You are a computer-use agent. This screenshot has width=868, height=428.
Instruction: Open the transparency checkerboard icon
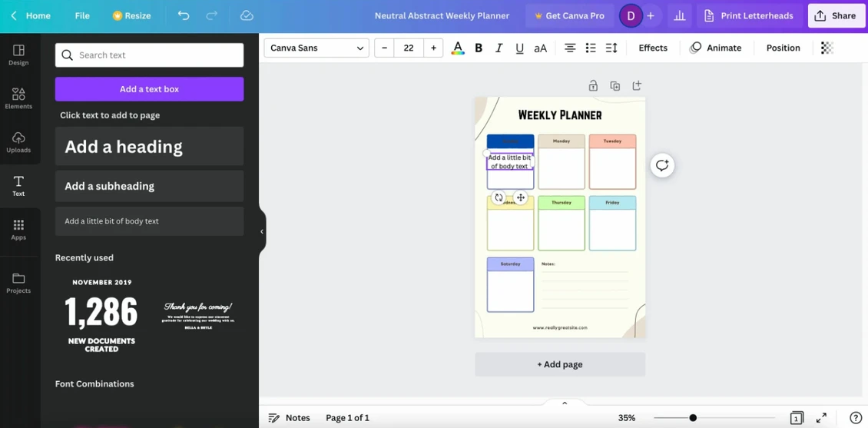click(x=827, y=48)
